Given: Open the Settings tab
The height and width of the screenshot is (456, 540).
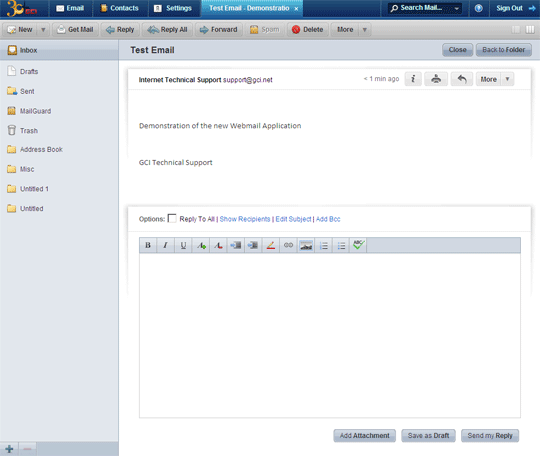Looking at the screenshot, I should [x=173, y=8].
